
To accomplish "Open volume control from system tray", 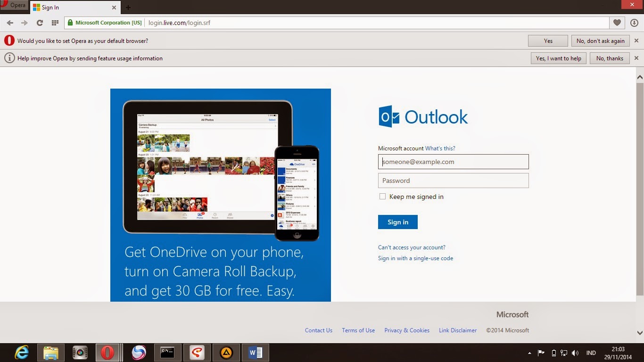I will coord(575,352).
